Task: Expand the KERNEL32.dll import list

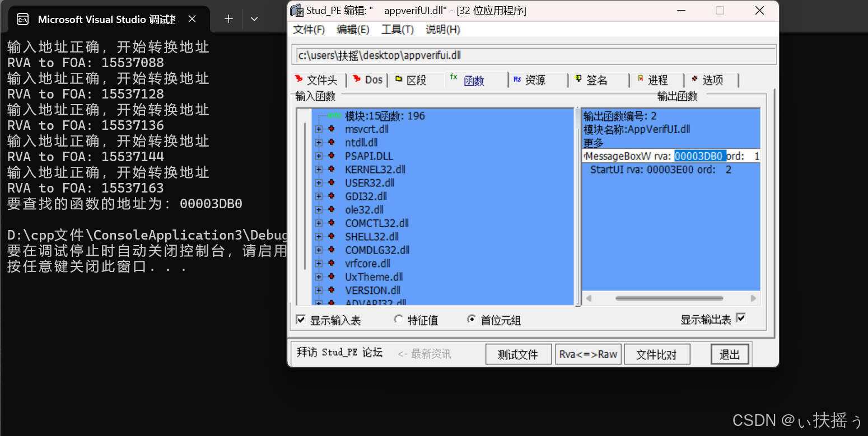Action: coord(319,170)
